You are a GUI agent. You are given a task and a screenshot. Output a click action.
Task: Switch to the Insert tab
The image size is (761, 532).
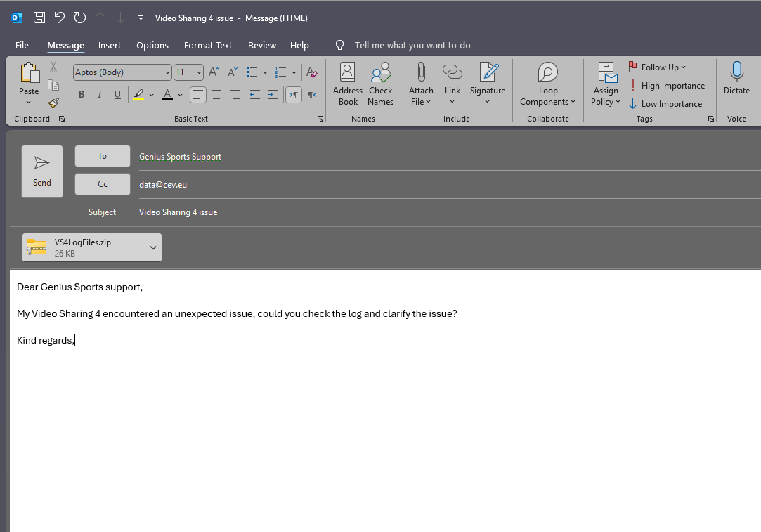[x=109, y=45]
